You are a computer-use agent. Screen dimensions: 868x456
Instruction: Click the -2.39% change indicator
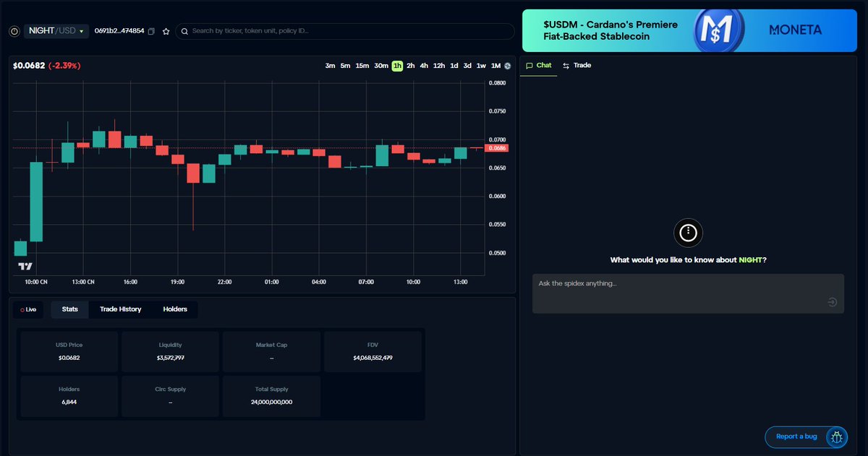[x=64, y=66]
